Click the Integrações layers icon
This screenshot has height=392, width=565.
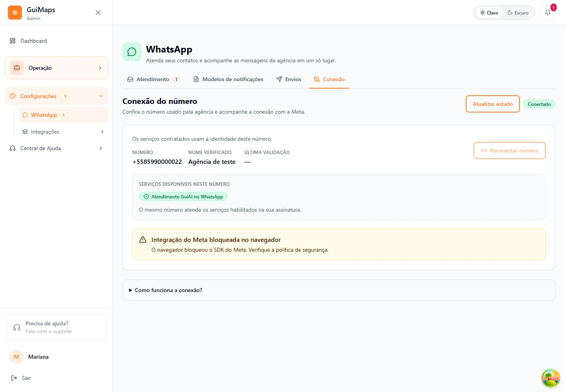25,132
